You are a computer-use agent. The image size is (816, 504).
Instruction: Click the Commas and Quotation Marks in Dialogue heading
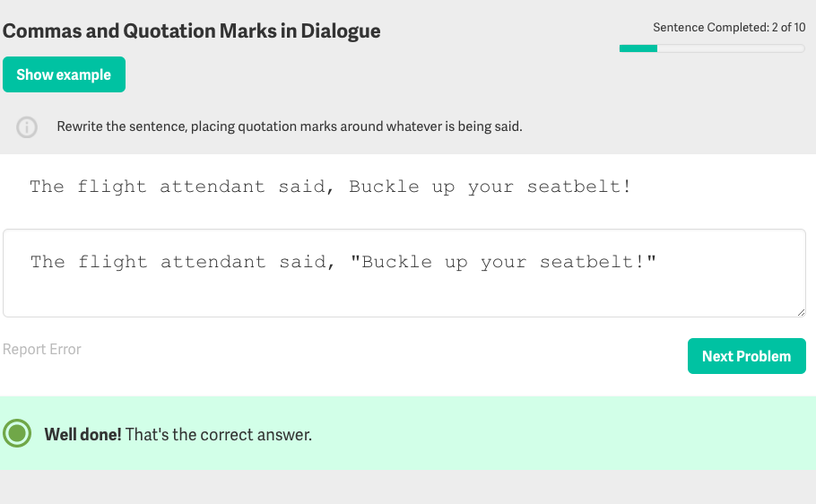192,31
